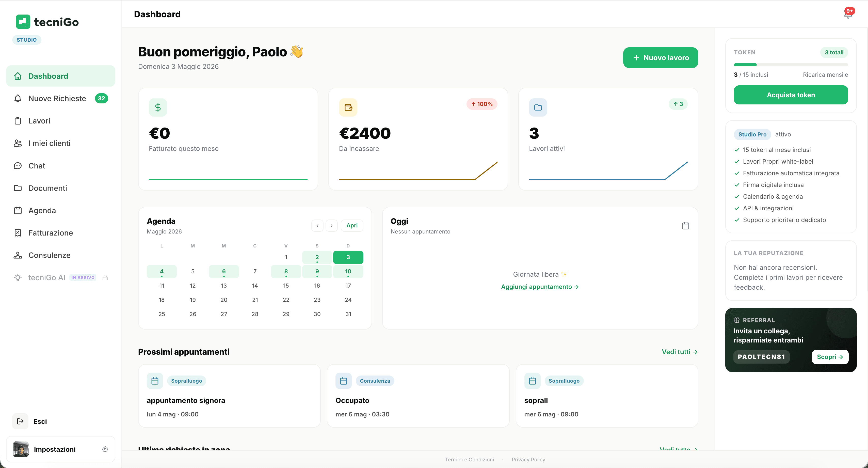Viewport: 868px width, 468px height.
Task: Click Aggiungi appuntamento link
Action: [x=540, y=287]
